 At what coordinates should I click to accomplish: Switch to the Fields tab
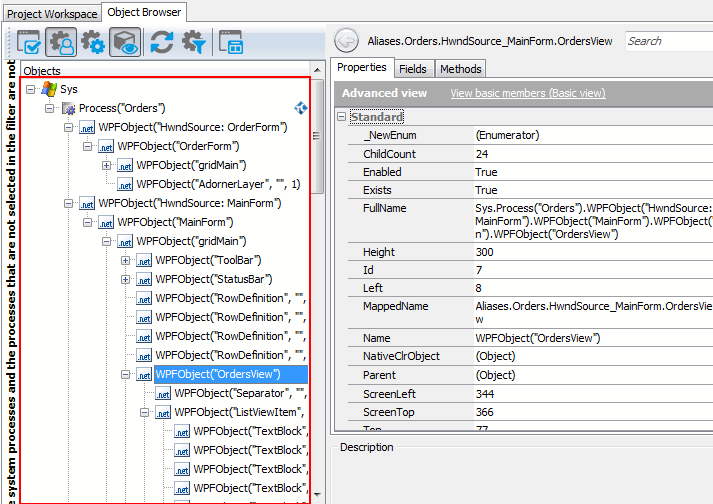pyautogui.click(x=412, y=69)
